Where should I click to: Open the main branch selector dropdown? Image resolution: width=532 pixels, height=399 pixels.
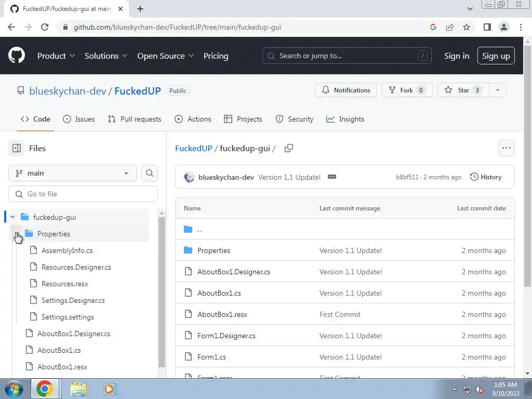click(73, 173)
